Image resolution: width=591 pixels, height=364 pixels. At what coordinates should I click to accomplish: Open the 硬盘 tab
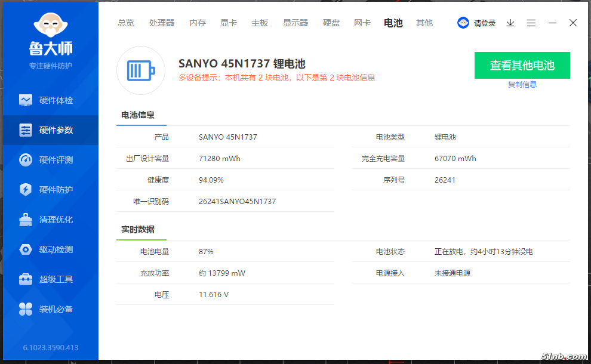click(x=331, y=23)
